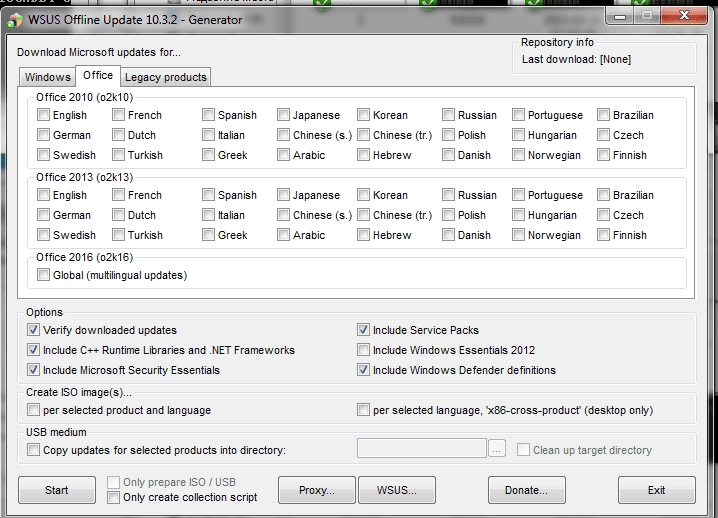Enable Arabic for Office 2010
This screenshot has width=718, height=518.
tap(283, 155)
